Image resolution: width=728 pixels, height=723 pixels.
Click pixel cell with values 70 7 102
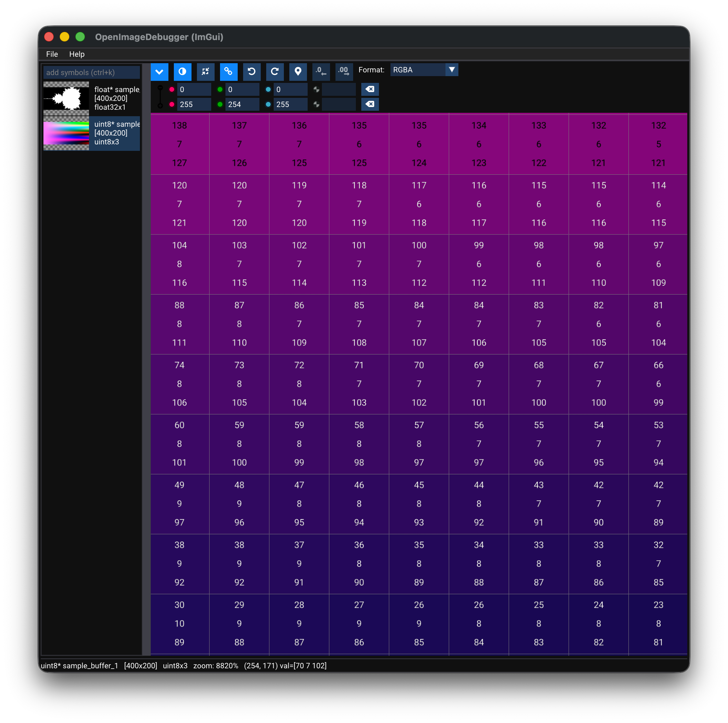coord(419,384)
